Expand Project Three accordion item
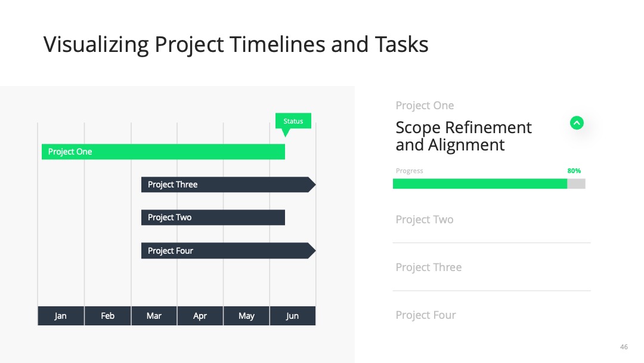The height and width of the screenshot is (363, 644). coord(491,267)
